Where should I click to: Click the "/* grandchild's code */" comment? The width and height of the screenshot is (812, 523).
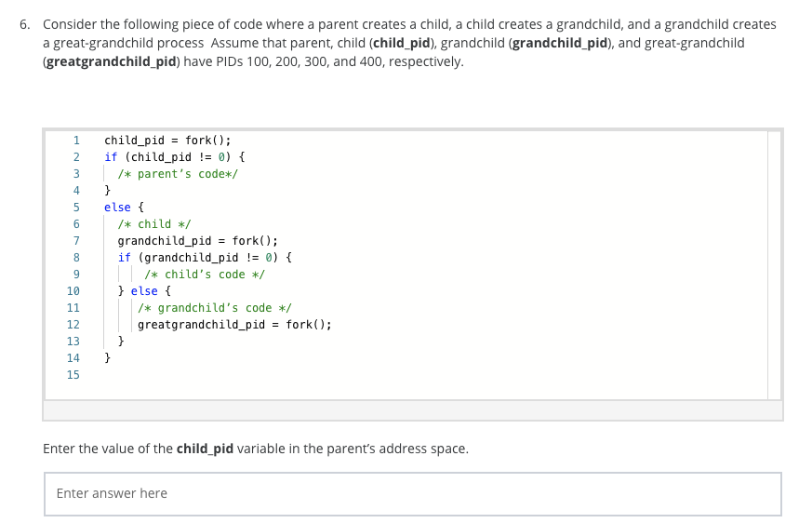click(x=215, y=308)
